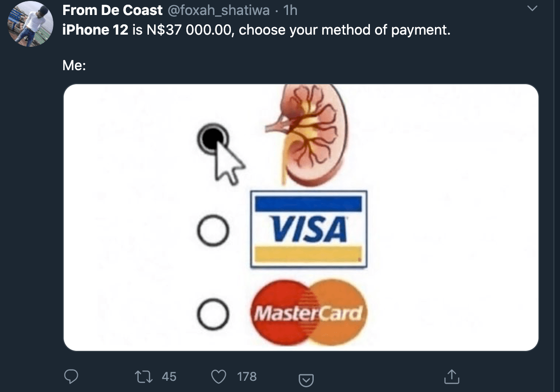Open the @foxah_shatiwa handle link

[218, 10]
